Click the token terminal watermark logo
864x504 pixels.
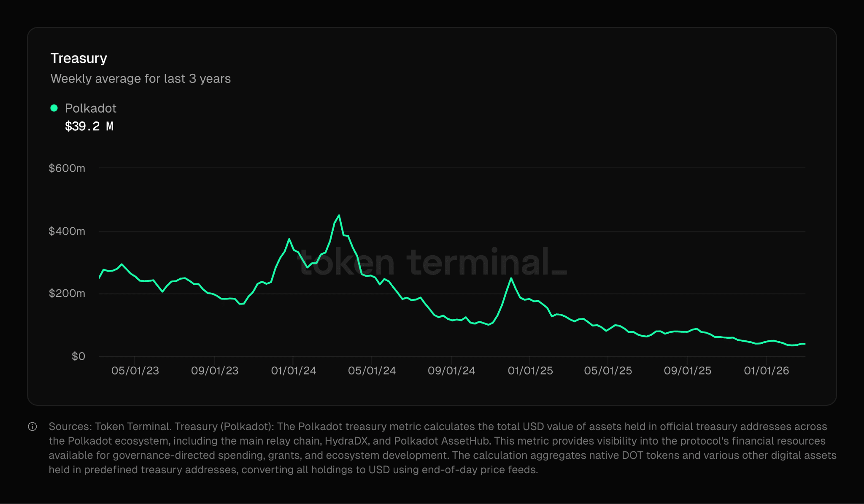coord(432,262)
